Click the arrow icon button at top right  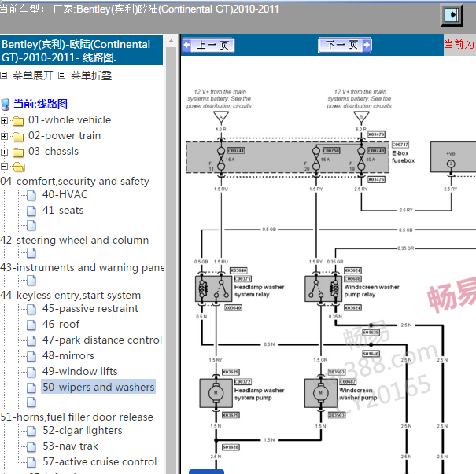coord(452,15)
